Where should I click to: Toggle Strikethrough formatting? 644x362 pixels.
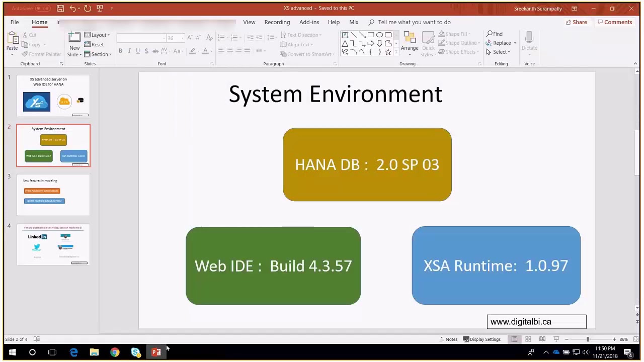(155, 51)
